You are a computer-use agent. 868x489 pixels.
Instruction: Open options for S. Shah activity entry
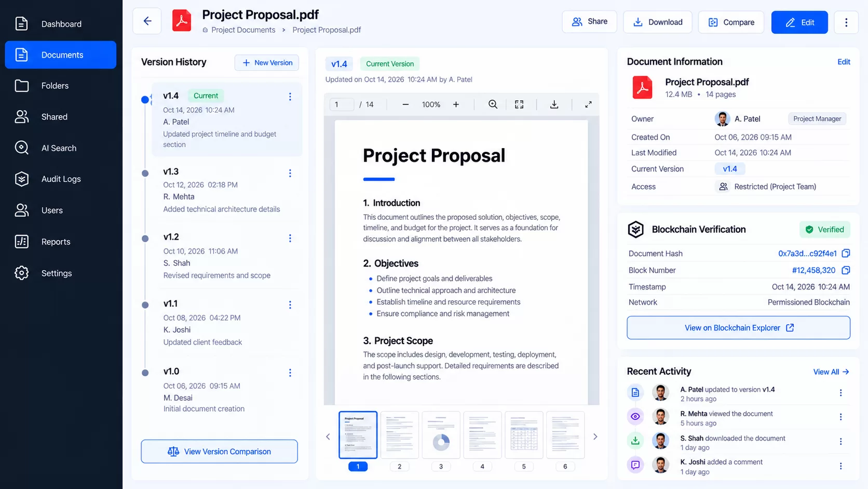[x=840, y=441]
